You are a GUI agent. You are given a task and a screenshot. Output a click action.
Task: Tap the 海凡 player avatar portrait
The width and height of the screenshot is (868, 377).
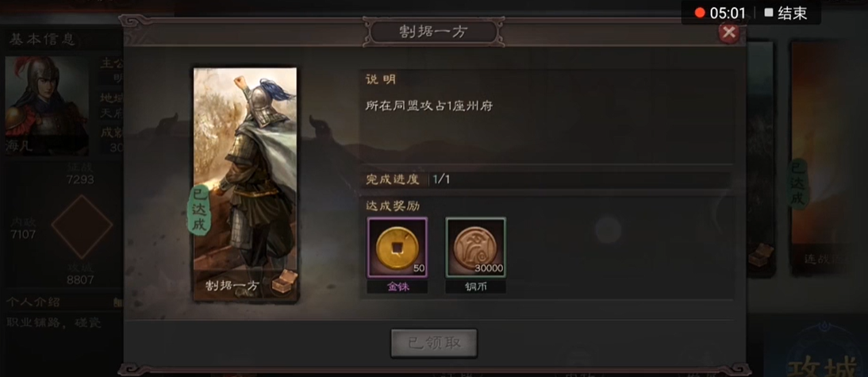pos(47,106)
